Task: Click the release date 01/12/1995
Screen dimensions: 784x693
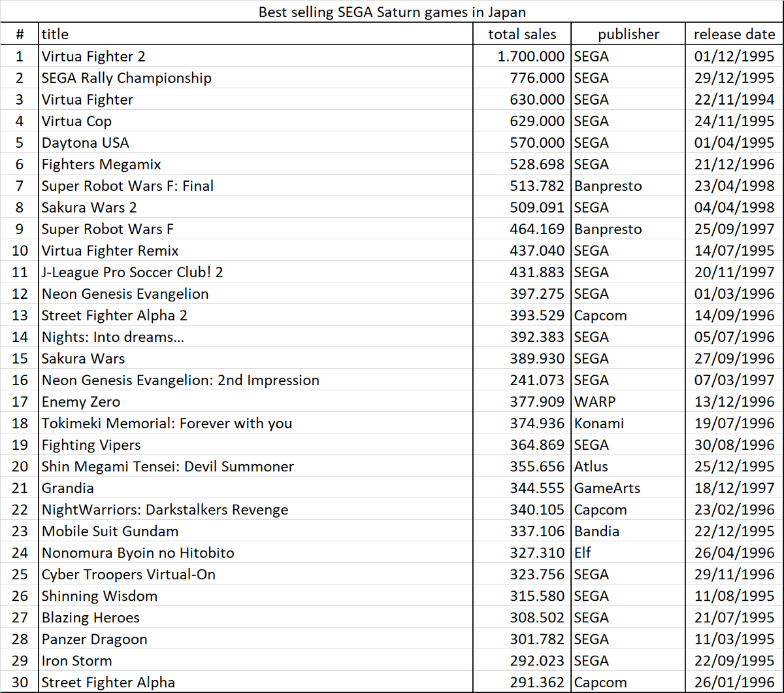Action: [734, 56]
